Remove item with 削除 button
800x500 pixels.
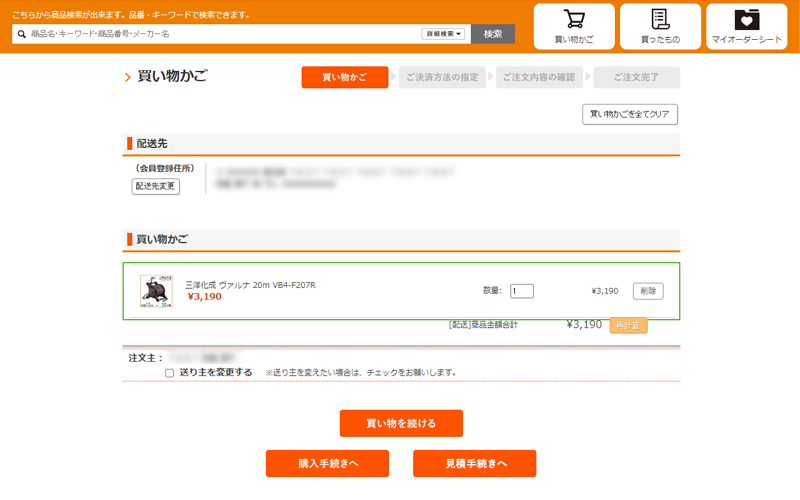[648, 291]
